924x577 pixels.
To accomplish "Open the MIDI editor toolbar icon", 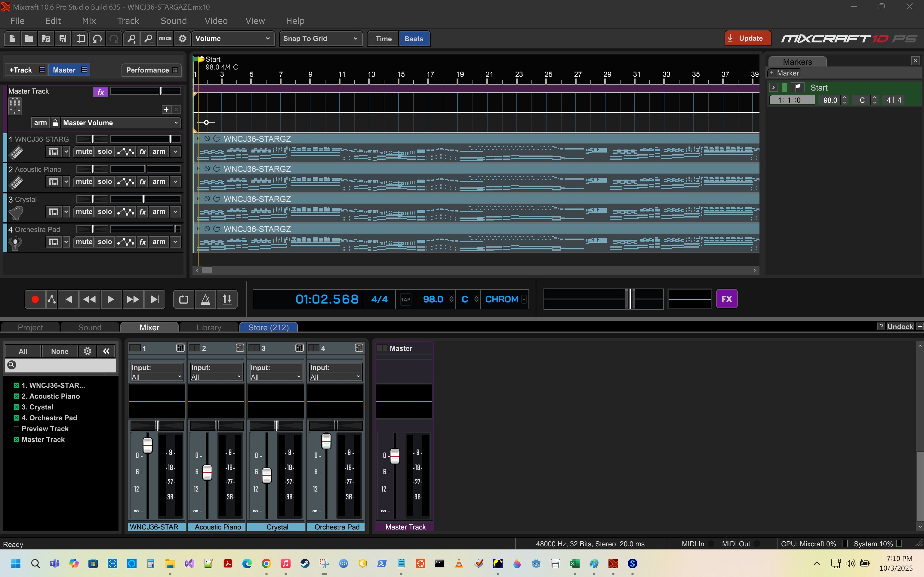I will click(x=165, y=39).
